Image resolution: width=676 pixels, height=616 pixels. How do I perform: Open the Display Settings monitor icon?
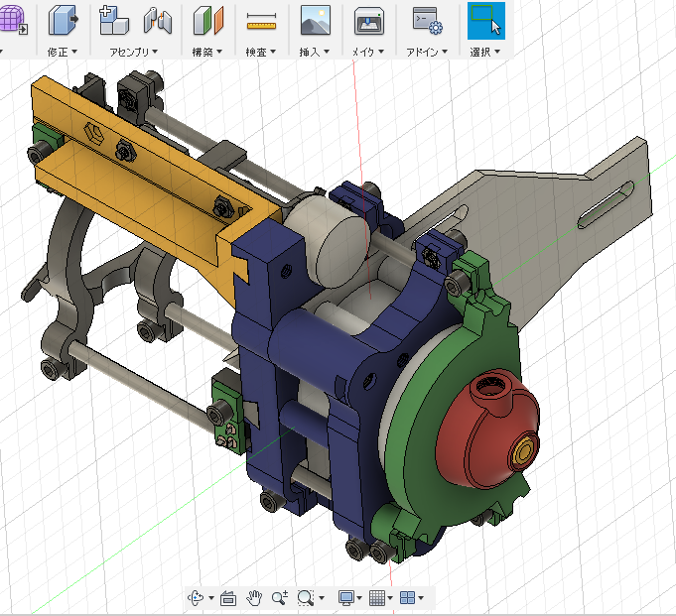pyautogui.click(x=346, y=598)
